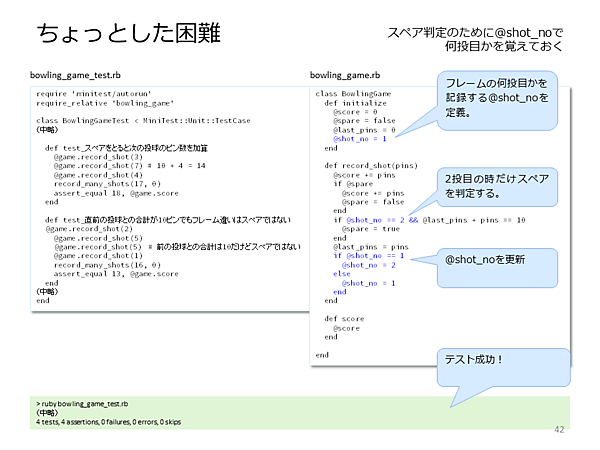Click the line "@game.record_shot(2)"

[89, 229]
